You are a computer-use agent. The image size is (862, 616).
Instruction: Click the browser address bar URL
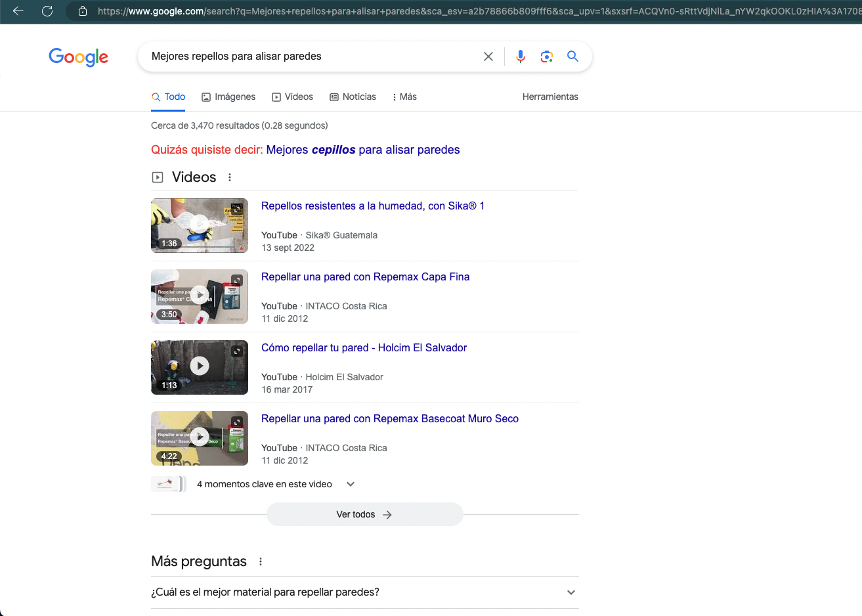pos(479,11)
